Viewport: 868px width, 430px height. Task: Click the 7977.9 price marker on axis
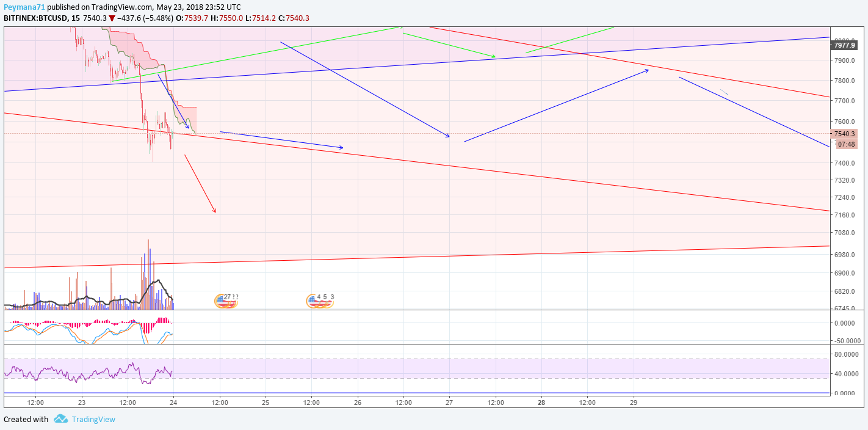pyautogui.click(x=844, y=45)
